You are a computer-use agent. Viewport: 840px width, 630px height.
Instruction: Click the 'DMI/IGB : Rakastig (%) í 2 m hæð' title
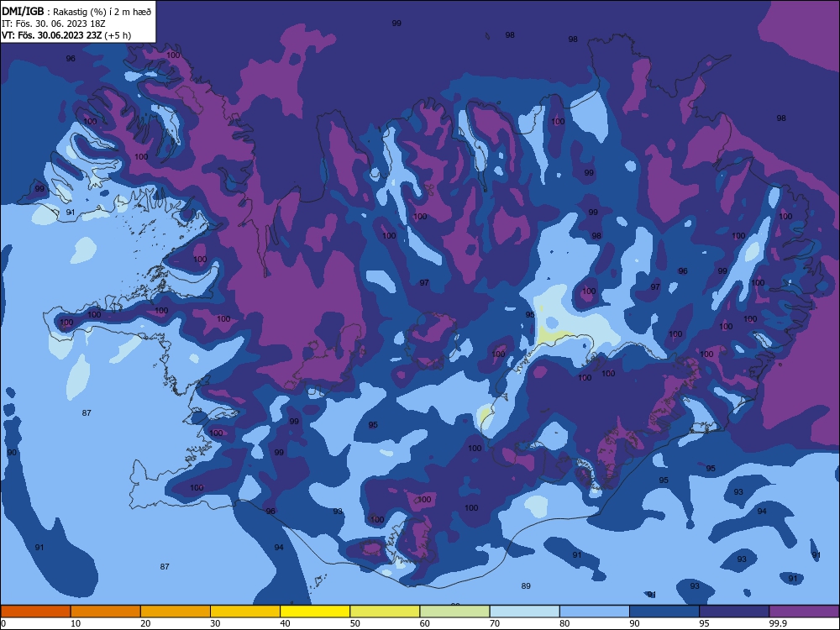point(76,11)
